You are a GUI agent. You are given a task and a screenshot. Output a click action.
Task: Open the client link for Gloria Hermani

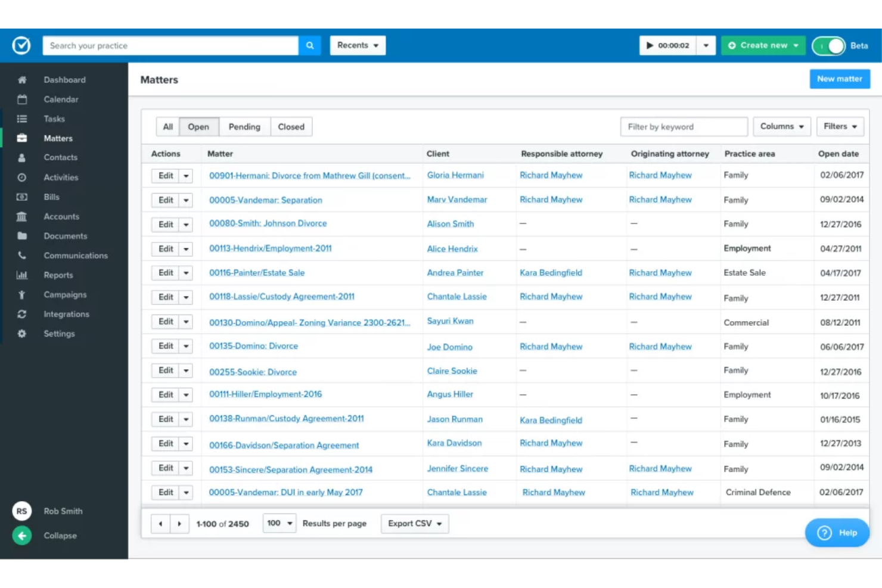[455, 175]
